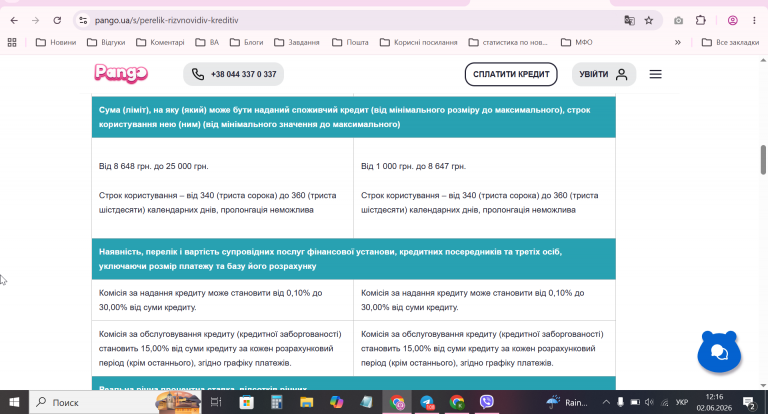Image resolution: width=768 pixels, height=414 pixels.
Task: Open the статистика по нов... bookmarks folder
Action: [508, 43]
